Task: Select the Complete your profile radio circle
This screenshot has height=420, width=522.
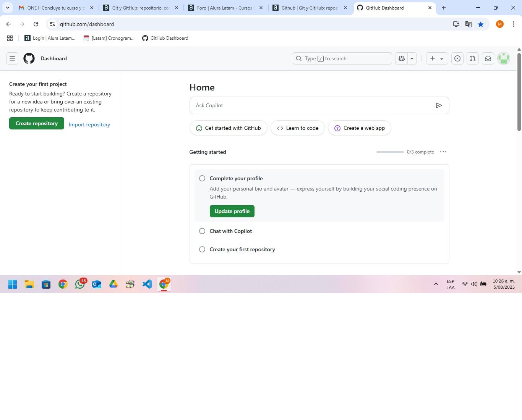Action: pyautogui.click(x=202, y=178)
